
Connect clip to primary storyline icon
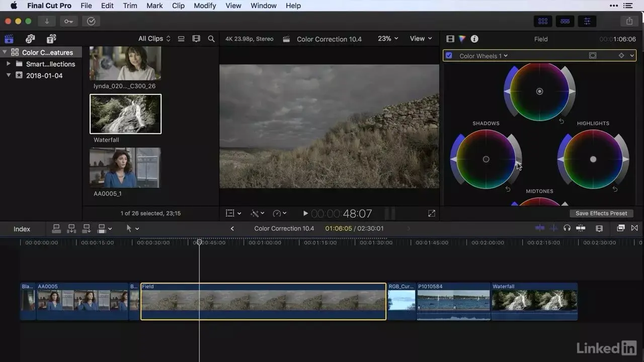tap(56, 229)
